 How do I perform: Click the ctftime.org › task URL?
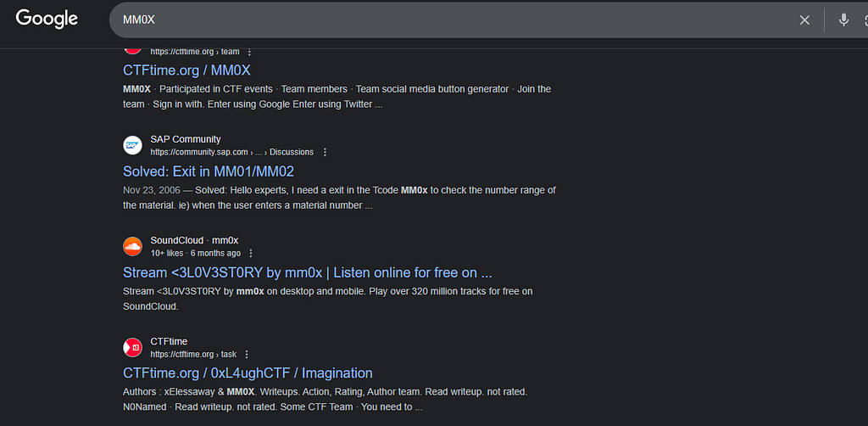tap(193, 355)
